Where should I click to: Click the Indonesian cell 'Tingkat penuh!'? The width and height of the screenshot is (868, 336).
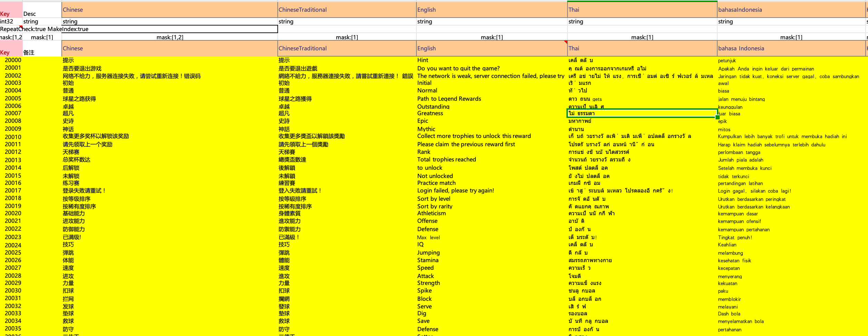click(791, 237)
